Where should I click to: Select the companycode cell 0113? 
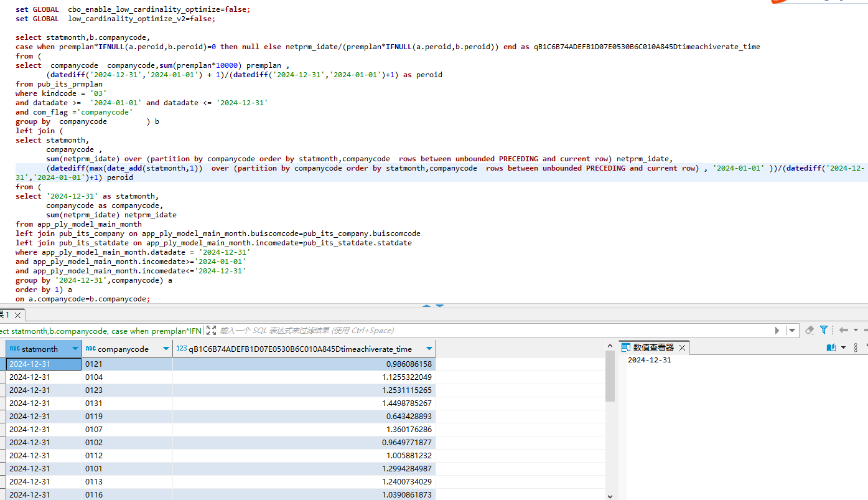[x=127, y=482]
